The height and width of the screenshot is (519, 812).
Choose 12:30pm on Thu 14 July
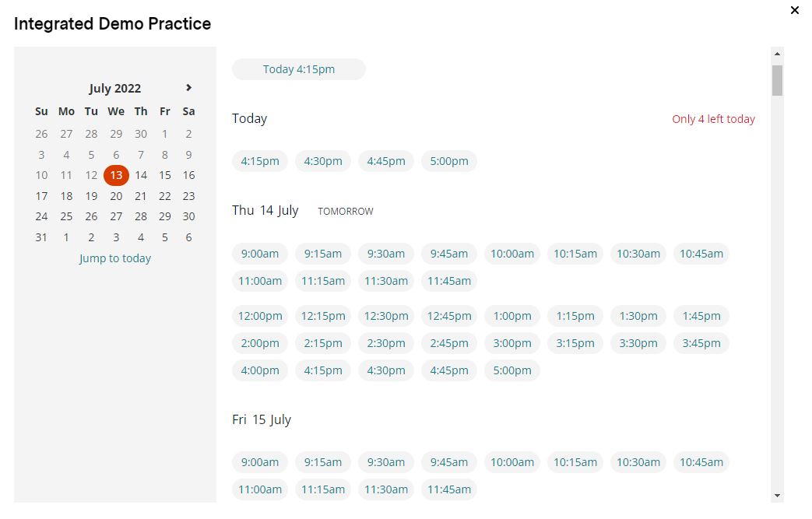coord(386,316)
